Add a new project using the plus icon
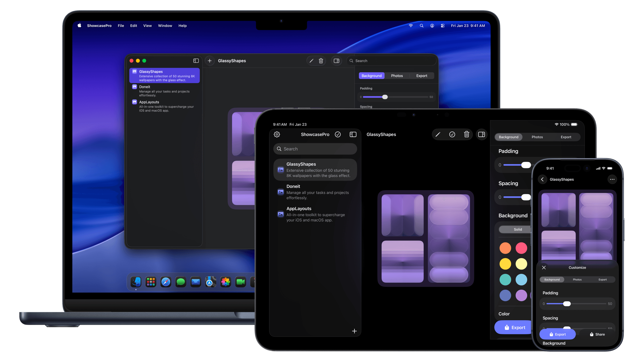 click(x=210, y=61)
